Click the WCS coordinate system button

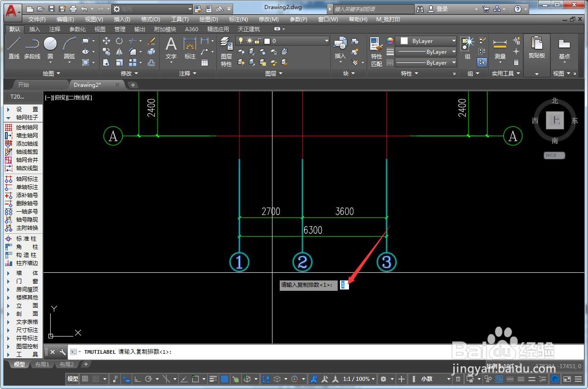tap(554, 155)
